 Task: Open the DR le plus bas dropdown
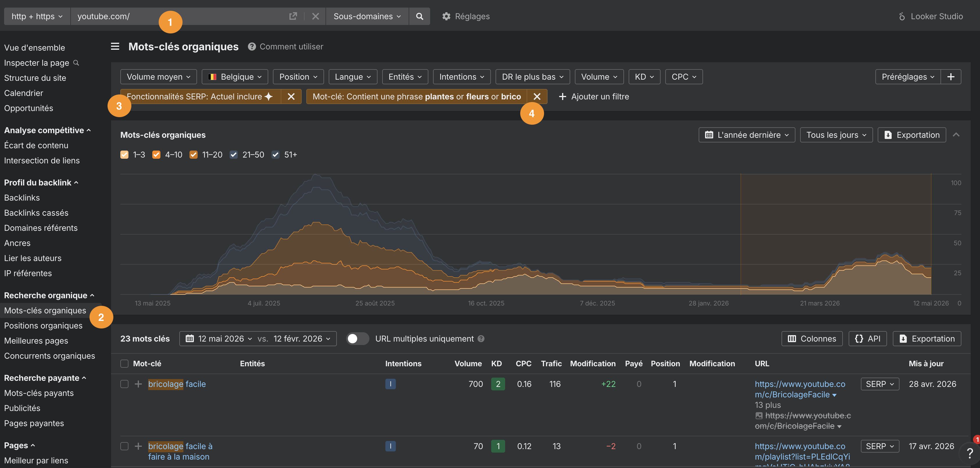[533, 77]
